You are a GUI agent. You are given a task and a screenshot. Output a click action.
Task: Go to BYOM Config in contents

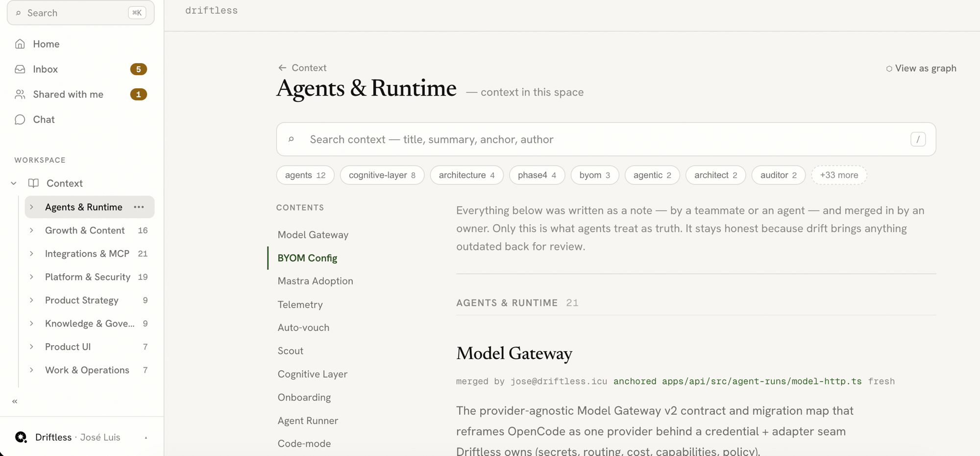click(x=307, y=258)
